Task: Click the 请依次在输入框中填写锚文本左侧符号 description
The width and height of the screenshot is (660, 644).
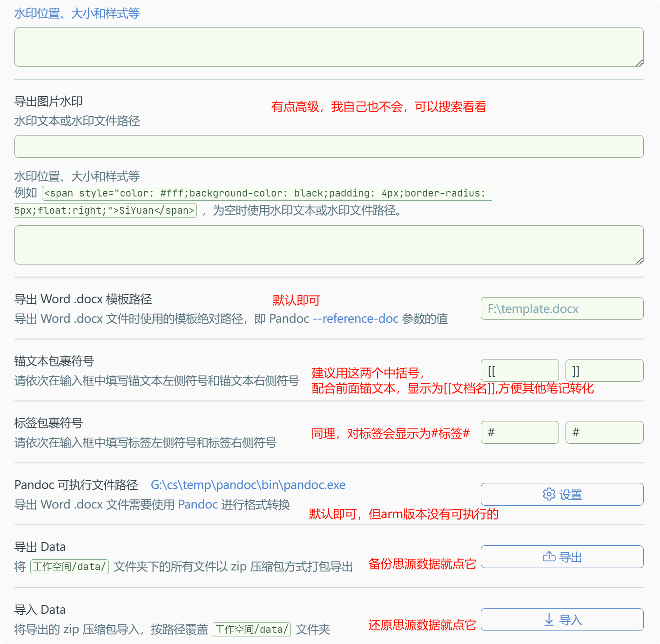Action: click(x=157, y=380)
